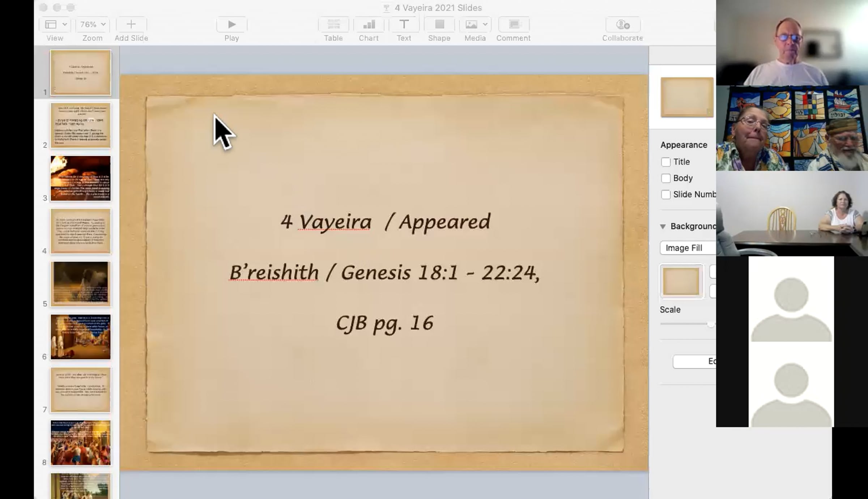Select slide 6 thumbnail in navigator
Screen dimensions: 868x499
80,337
